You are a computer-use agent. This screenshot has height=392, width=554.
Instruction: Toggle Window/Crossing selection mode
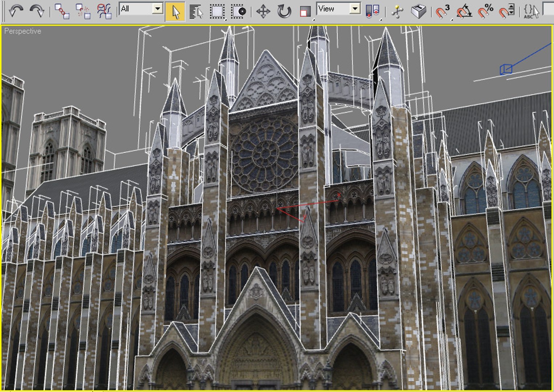[239, 11]
